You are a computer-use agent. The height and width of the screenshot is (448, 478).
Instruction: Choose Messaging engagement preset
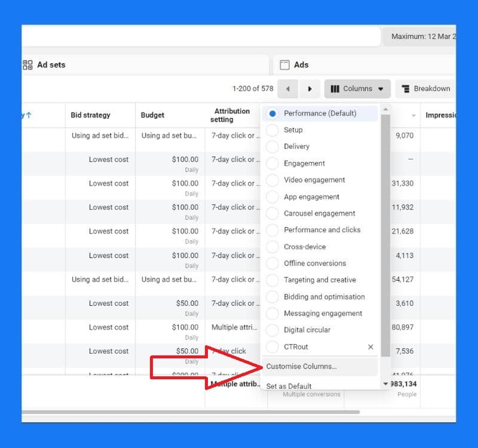coord(320,313)
